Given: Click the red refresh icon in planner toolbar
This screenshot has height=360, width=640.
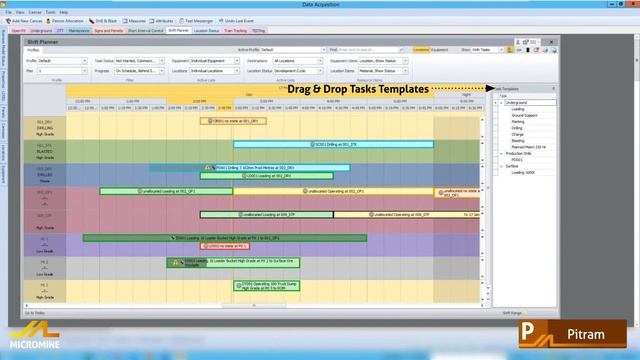Looking at the screenshot, I should 536,50.
